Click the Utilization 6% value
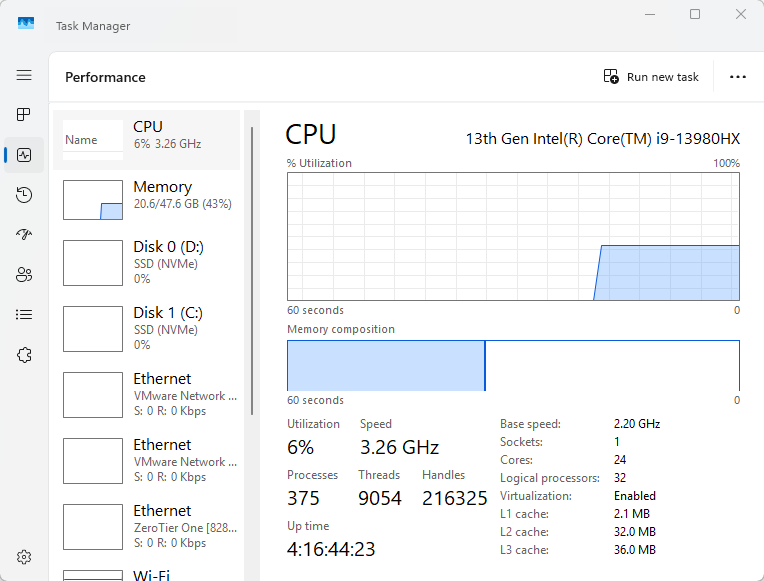This screenshot has height=581, width=764. click(x=301, y=447)
